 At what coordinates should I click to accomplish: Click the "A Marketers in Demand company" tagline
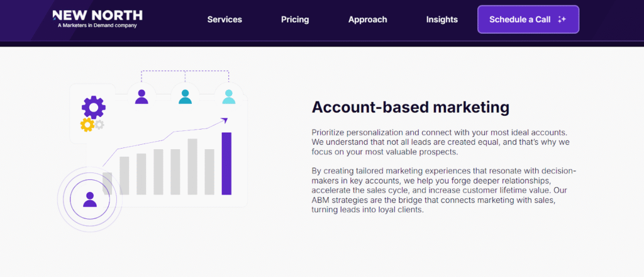[x=97, y=26]
